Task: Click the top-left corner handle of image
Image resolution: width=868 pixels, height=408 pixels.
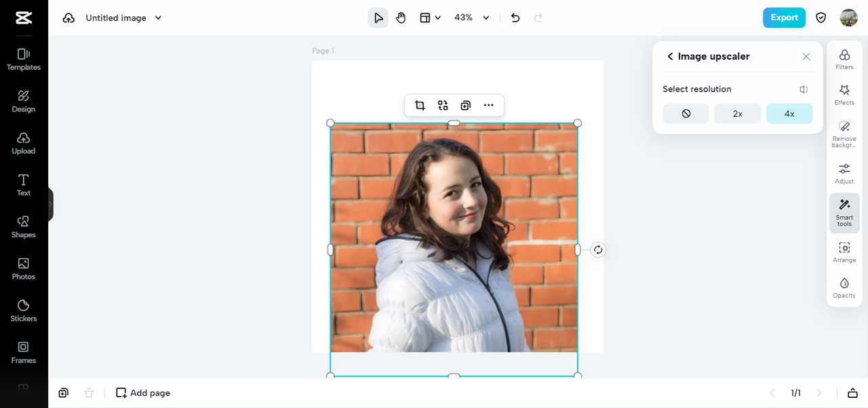Action: 330,123
